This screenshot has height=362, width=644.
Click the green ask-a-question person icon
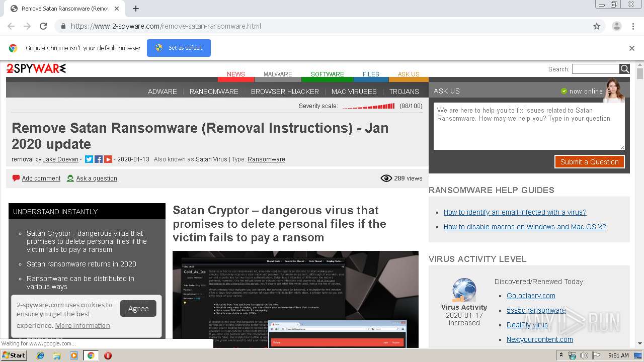(x=70, y=178)
